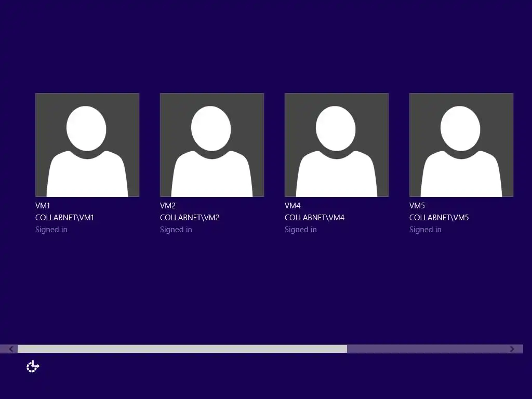Click the COLLABNET\VM4 account name
The width and height of the screenshot is (532, 399).
pos(314,218)
